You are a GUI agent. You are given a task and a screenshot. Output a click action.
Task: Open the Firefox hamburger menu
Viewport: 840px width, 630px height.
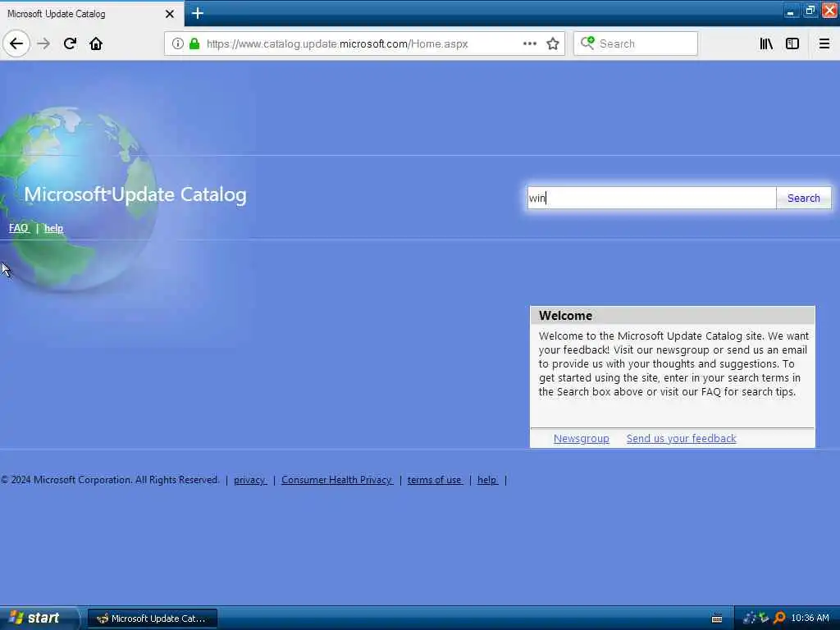click(x=824, y=43)
